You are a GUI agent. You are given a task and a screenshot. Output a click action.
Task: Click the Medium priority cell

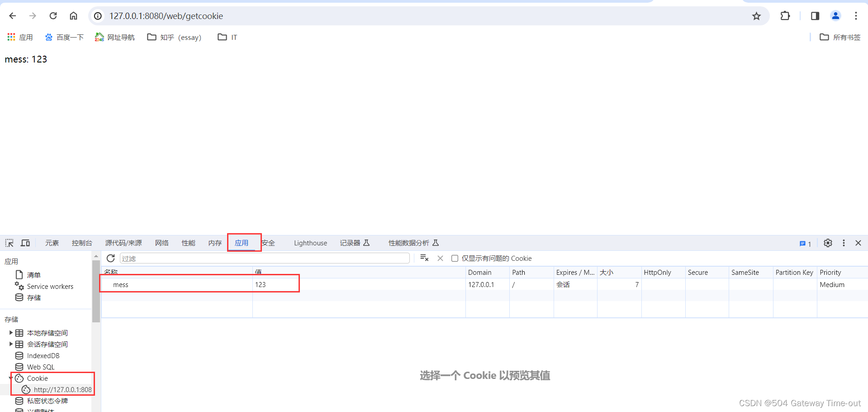tap(842, 284)
